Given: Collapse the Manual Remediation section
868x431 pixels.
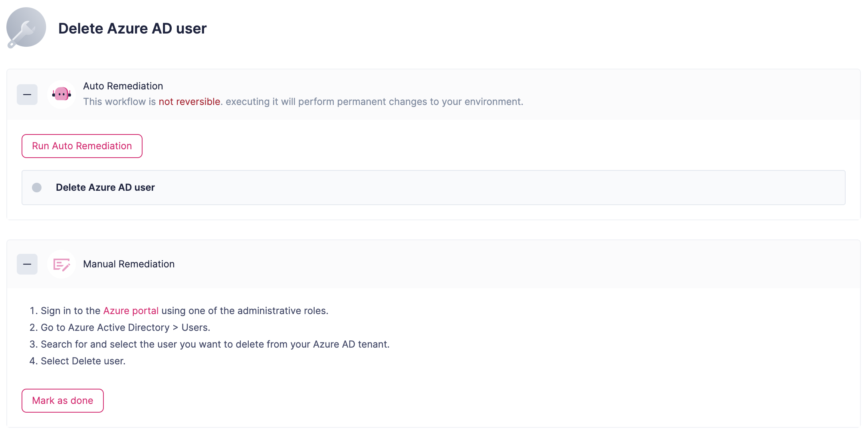Looking at the screenshot, I should click(x=27, y=264).
